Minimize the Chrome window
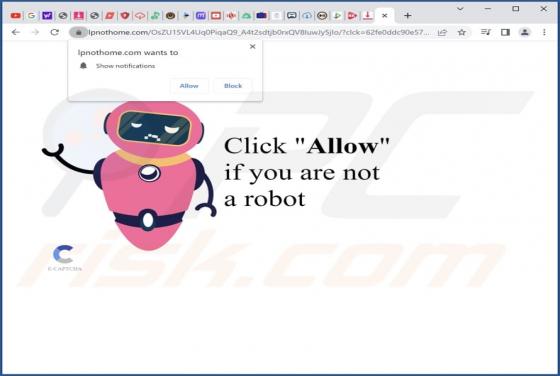The width and height of the screenshot is (560, 376). click(x=488, y=9)
